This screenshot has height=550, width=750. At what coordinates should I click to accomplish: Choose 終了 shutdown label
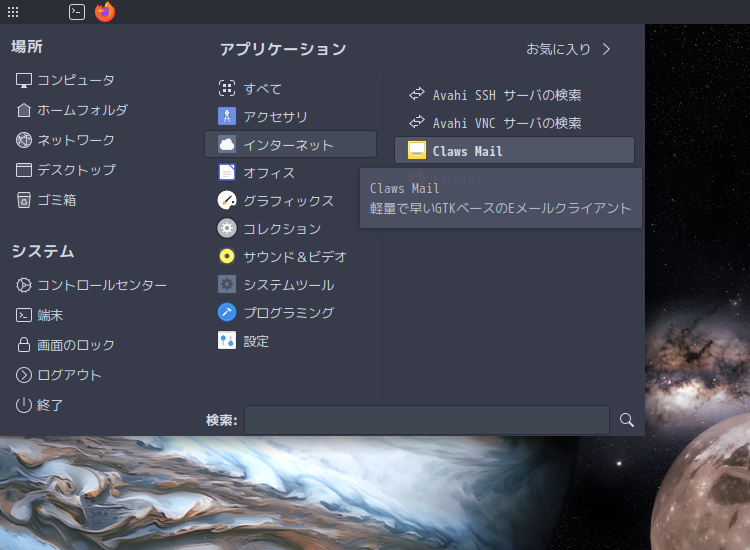click(50, 405)
